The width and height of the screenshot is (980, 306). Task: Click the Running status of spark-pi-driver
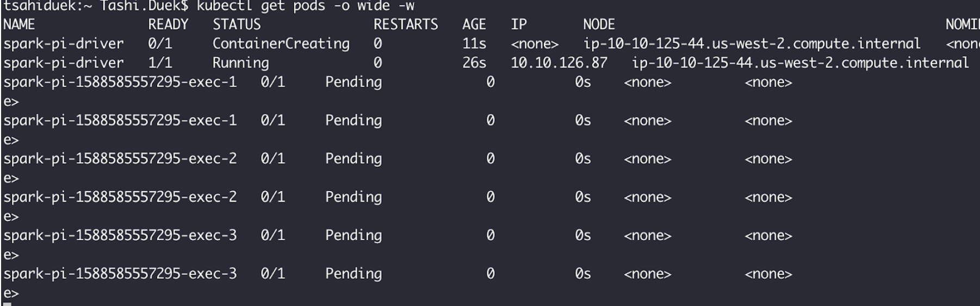click(240, 63)
